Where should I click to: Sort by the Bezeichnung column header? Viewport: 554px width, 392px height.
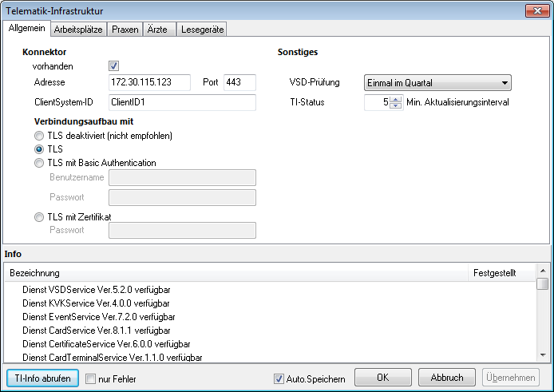(x=235, y=273)
